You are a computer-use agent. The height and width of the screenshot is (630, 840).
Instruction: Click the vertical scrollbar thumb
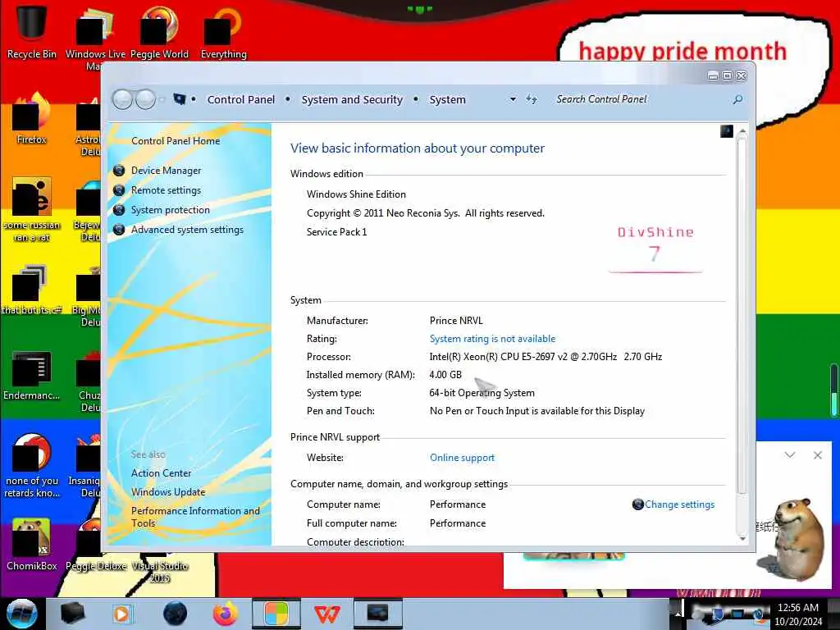(742, 316)
